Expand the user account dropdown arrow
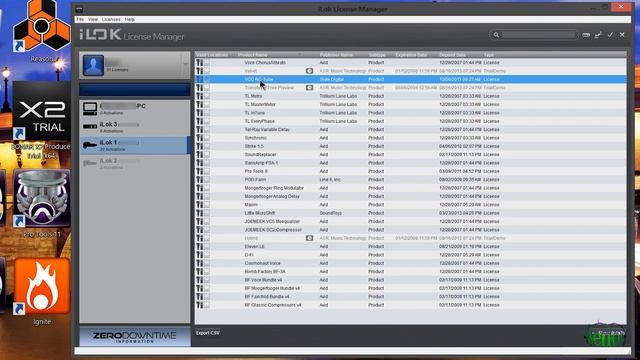The image size is (640, 360). (185, 64)
